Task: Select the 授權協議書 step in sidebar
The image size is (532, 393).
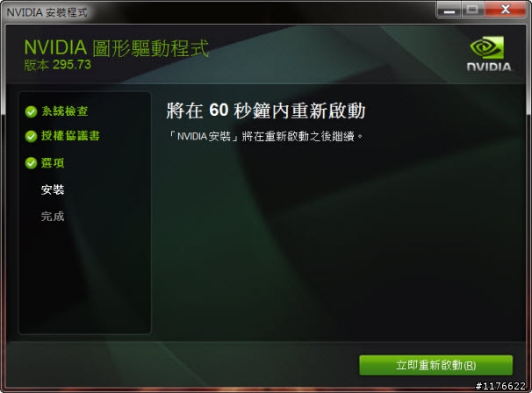Action: pyautogui.click(x=70, y=136)
